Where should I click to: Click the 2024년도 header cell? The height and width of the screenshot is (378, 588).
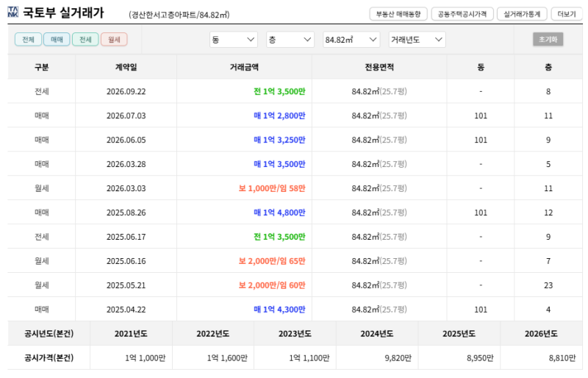(377, 334)
